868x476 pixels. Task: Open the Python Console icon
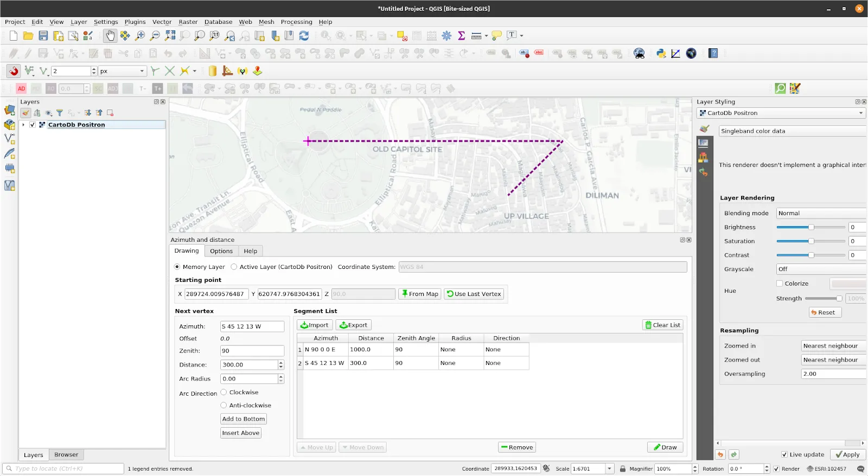click(x=661, y=53)
